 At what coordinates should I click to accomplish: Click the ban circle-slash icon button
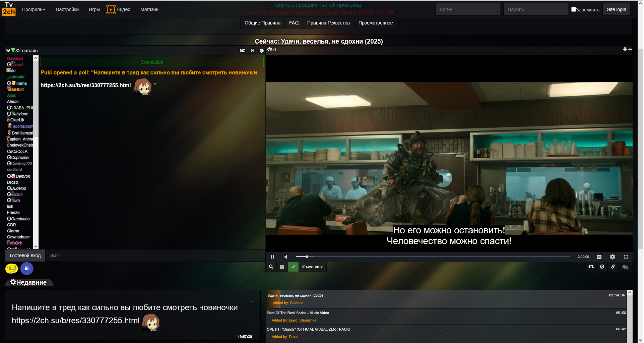click(x=602, y=267)
